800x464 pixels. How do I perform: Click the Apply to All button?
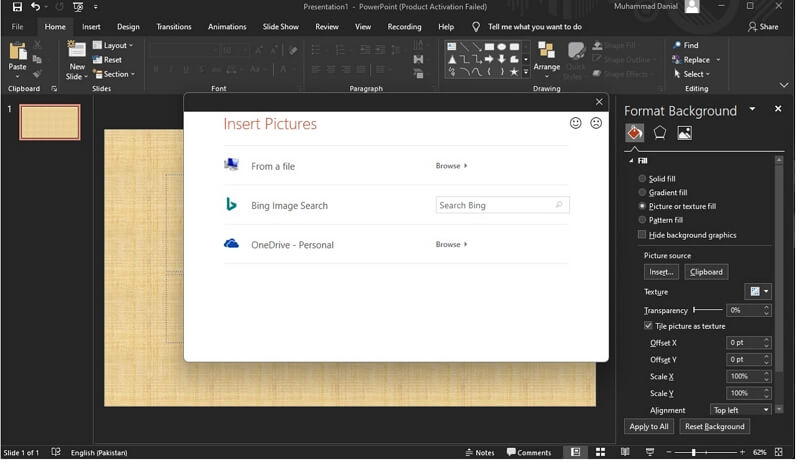pyautogui.click(x=648, y=426)
